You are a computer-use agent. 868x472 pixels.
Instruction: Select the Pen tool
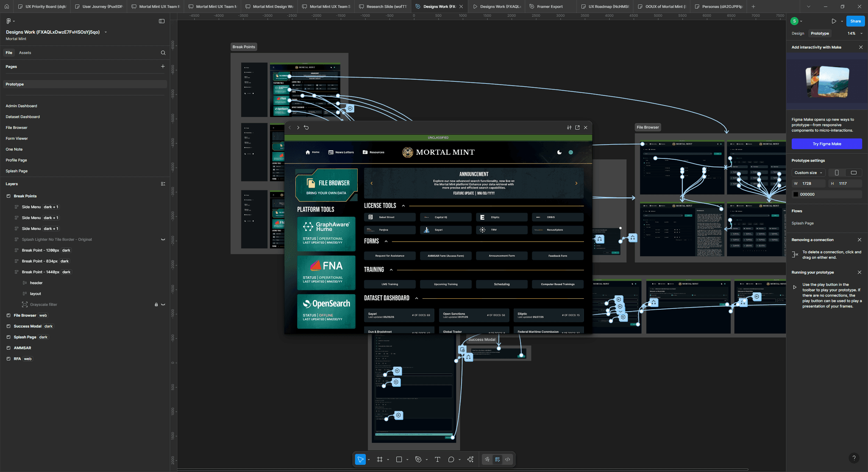coord(418,459)
